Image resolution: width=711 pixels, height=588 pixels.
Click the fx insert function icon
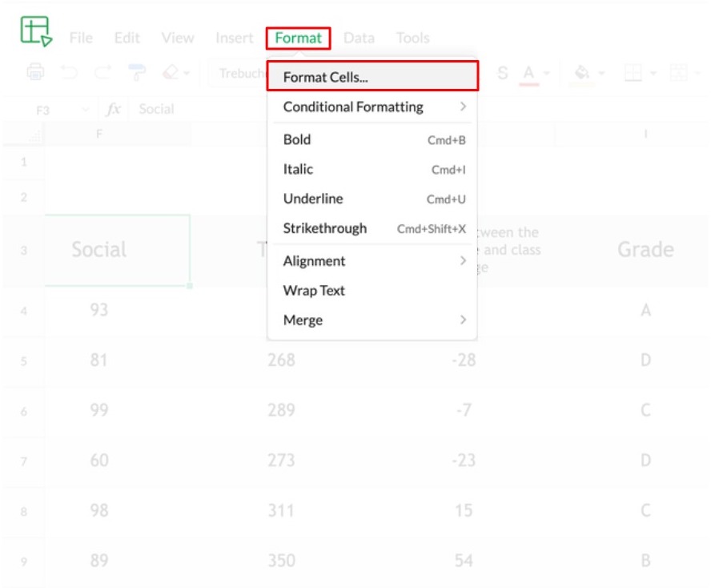click(x=114, y=109)
